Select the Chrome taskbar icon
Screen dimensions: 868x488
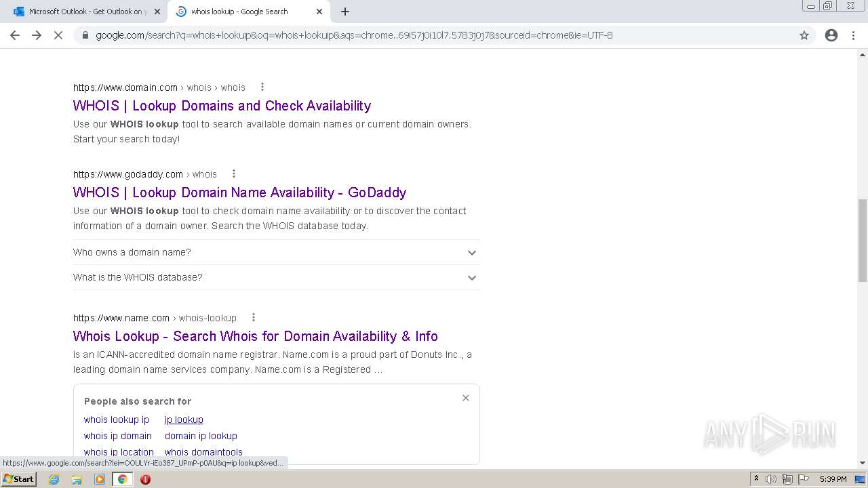point(123,479)
